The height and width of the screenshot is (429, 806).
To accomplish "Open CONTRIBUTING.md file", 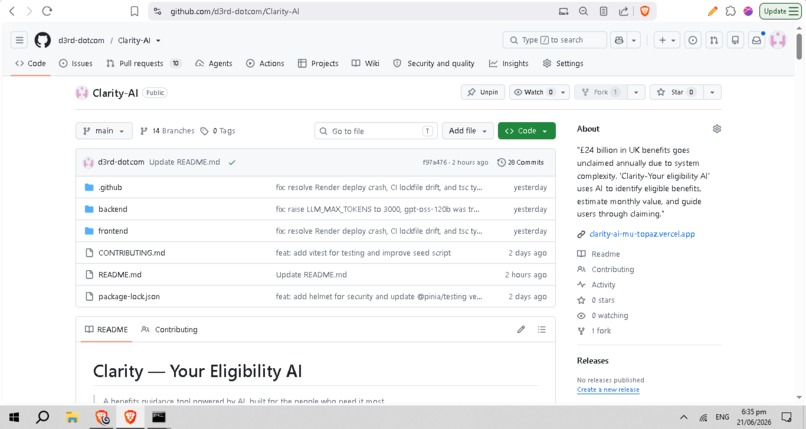I will point(132,253).
